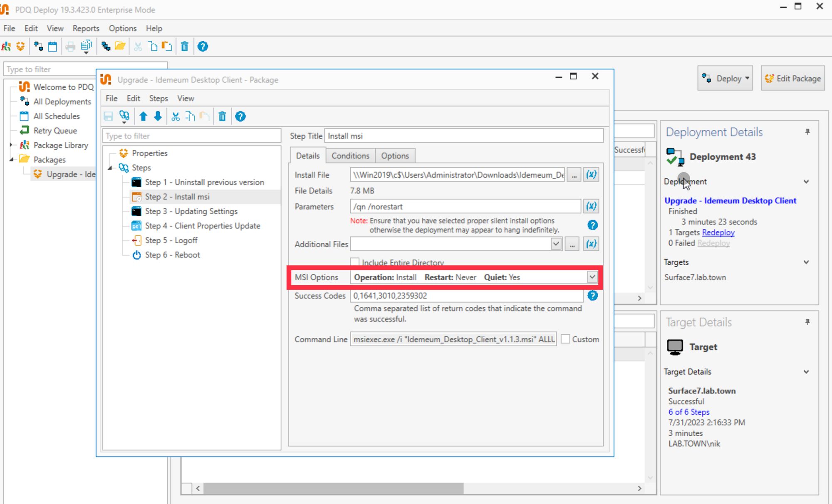Image resolution: width=832 pixels, height=504 pixels.
Task: Open help for silent install note
Action: [x=592, y=225]
